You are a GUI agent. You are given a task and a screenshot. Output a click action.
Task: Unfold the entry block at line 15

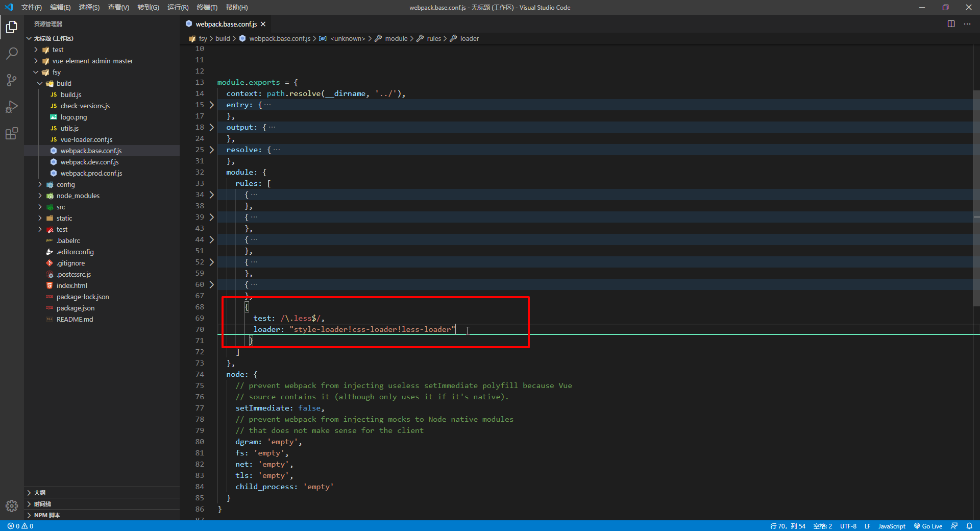point(212,105)
